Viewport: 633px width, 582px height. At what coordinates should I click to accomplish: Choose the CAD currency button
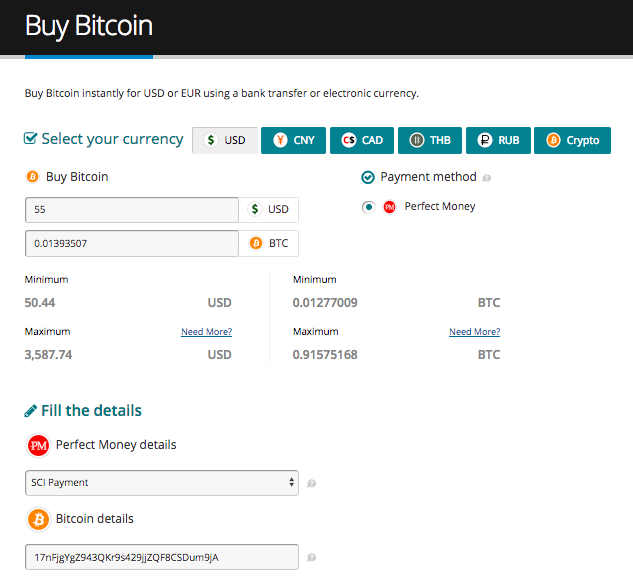tap(362, 140)
